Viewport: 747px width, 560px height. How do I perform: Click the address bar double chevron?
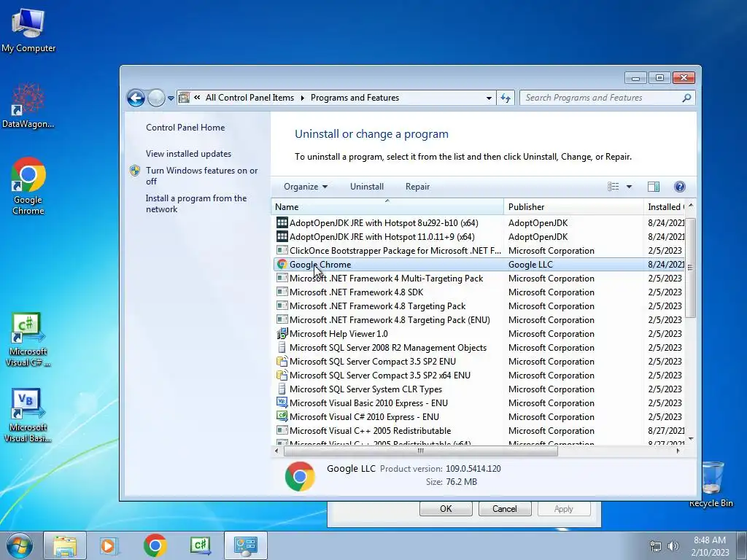[197, 98]
